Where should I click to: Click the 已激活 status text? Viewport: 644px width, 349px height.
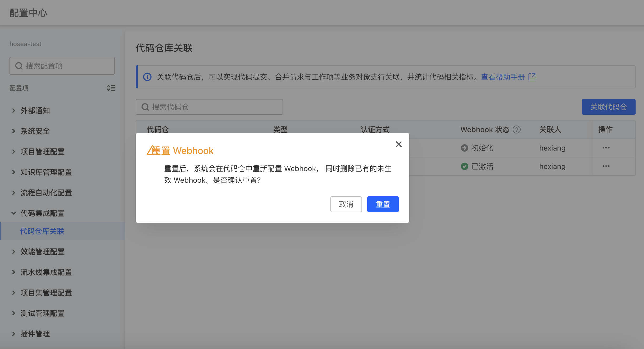[x=482, y=166]
